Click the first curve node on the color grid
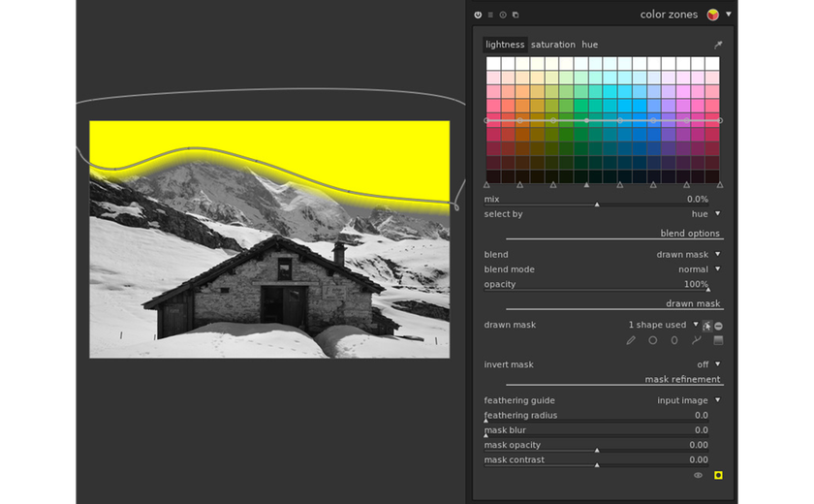Viewport: 814px width, 504px height. pos(486,120)
